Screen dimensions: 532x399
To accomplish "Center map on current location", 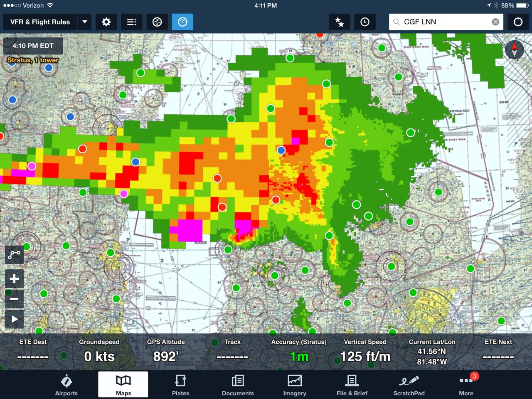I will click(518, 22).
